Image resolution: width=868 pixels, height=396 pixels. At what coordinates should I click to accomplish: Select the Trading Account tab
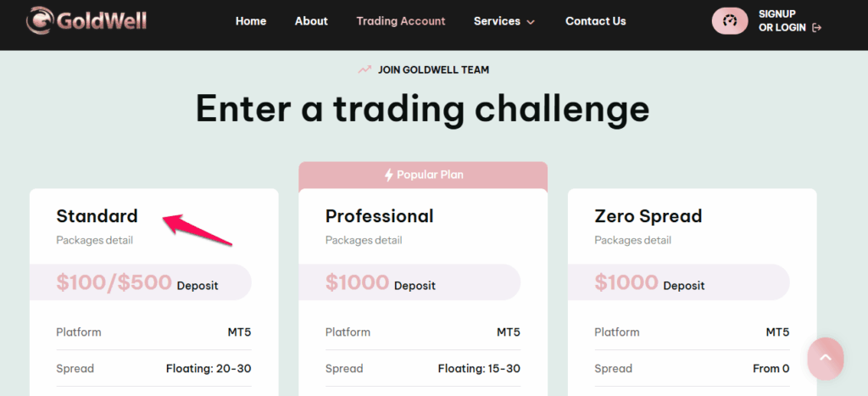pyautogui.click(x=401, y=21)
